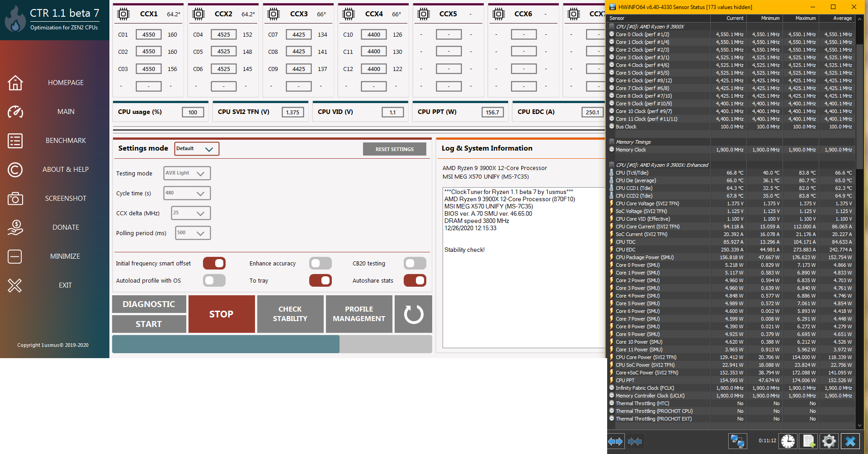Click HWiNFO clock icon

(x=788, y=441)
